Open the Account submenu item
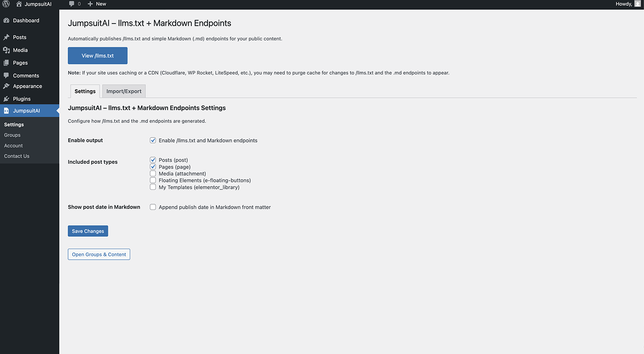 tap(13, 146)
